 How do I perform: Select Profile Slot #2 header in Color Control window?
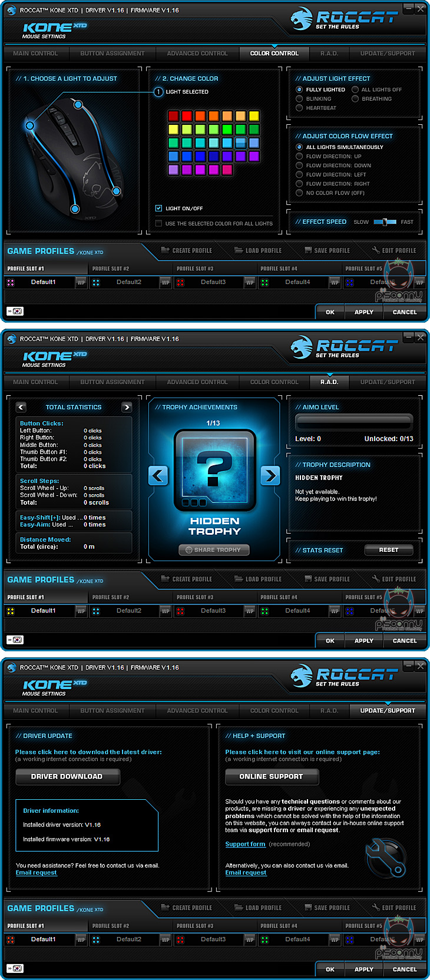131,269
